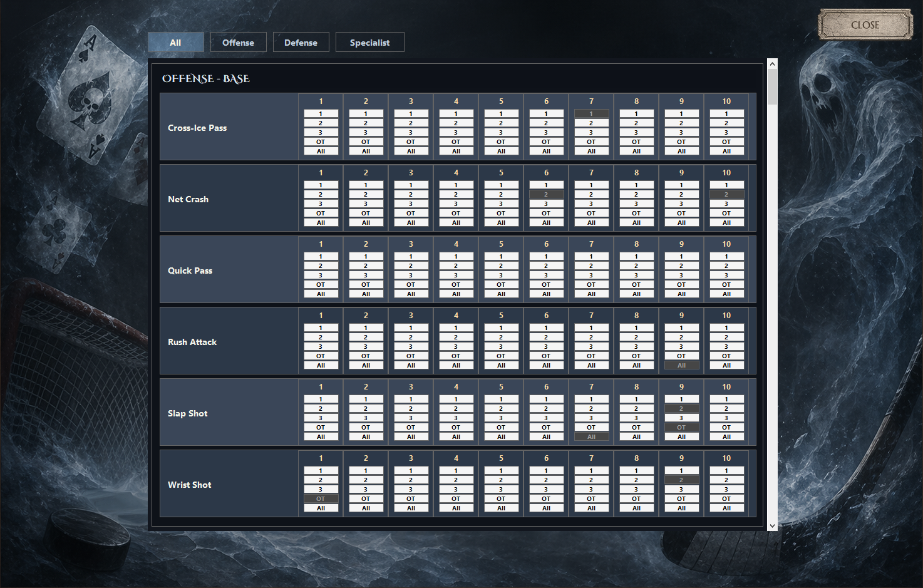
Task: Select Cross-Ice Pass column 6 period 2
Action: [546, 123]
